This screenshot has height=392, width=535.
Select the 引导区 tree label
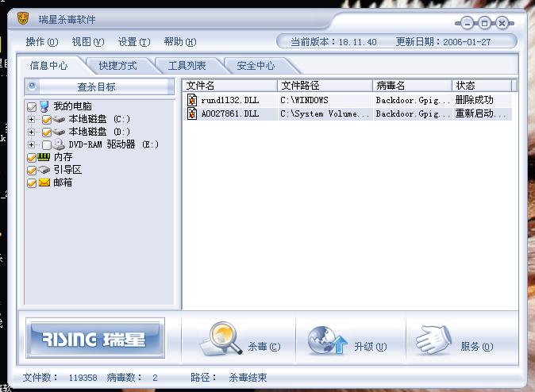click(x=67, y=170)
